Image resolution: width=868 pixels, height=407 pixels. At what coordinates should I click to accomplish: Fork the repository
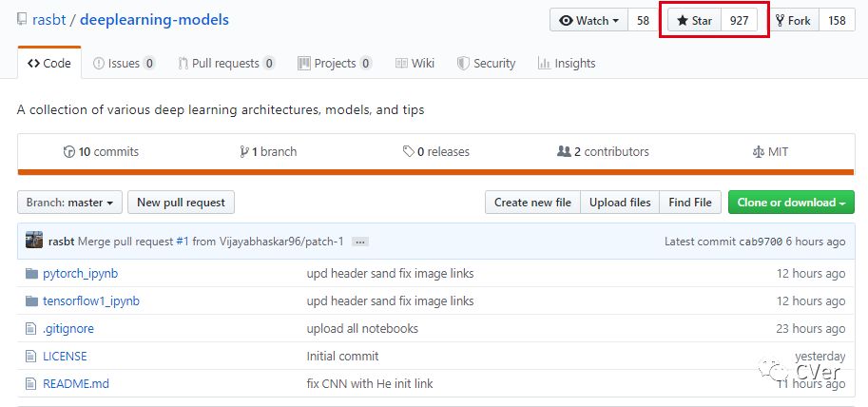click(x=794, y=20)
